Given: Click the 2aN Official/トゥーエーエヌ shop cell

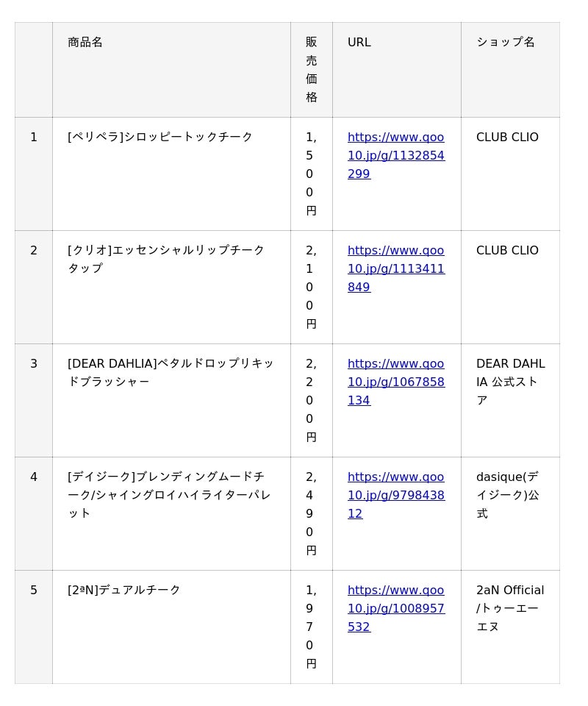Looking at the screenshot, I should 510,608.
